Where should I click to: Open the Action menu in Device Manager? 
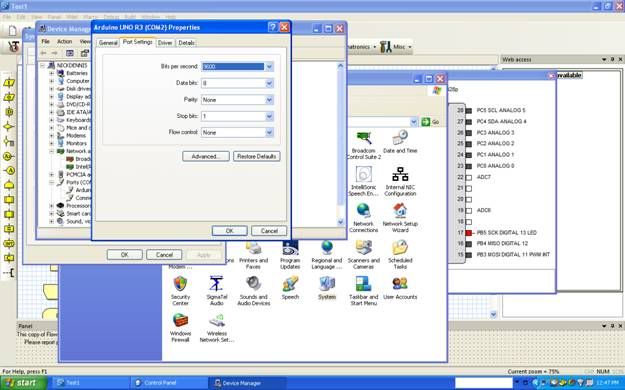coord(64,41)
